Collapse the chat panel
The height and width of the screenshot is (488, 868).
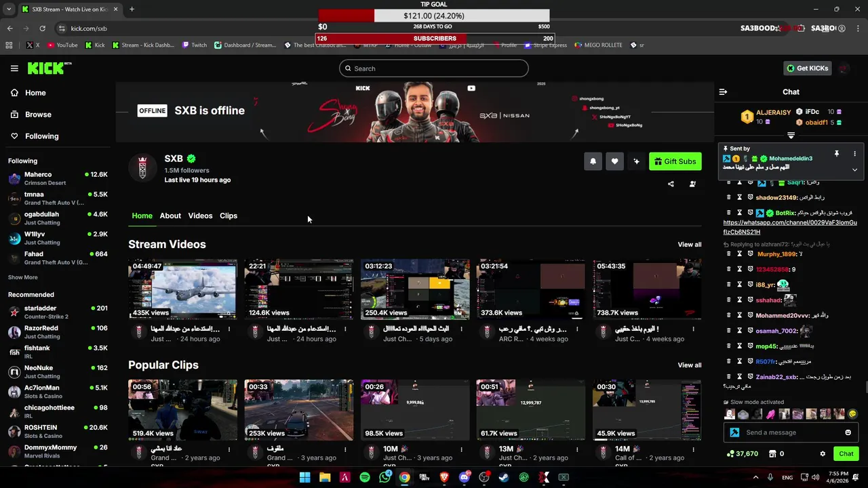pyautogui.click(x=723, y=91)
